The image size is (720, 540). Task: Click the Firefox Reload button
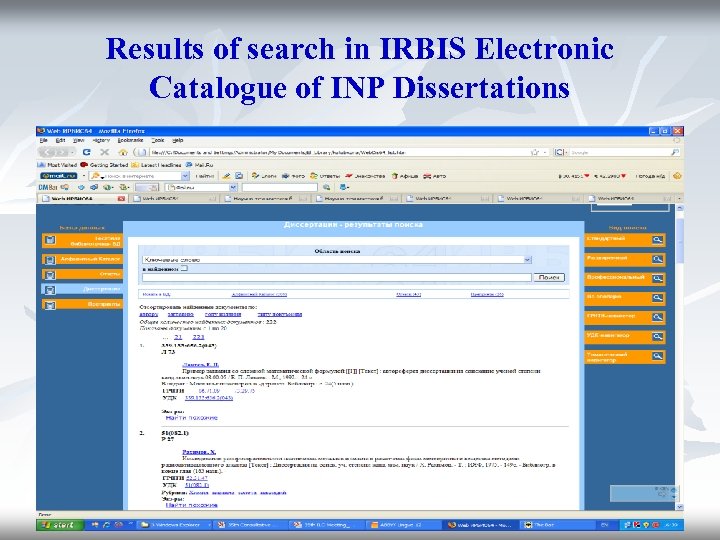[86, 152]
